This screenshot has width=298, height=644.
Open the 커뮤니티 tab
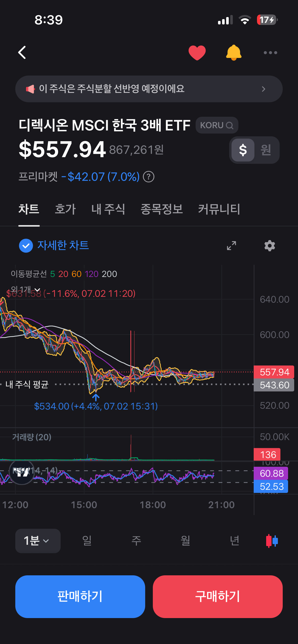pos(219,209)
